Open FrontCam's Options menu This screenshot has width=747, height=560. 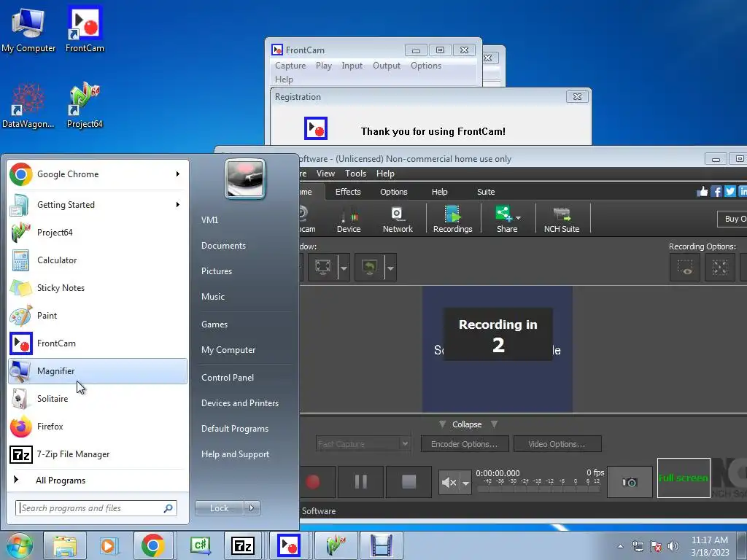(426, 66)
